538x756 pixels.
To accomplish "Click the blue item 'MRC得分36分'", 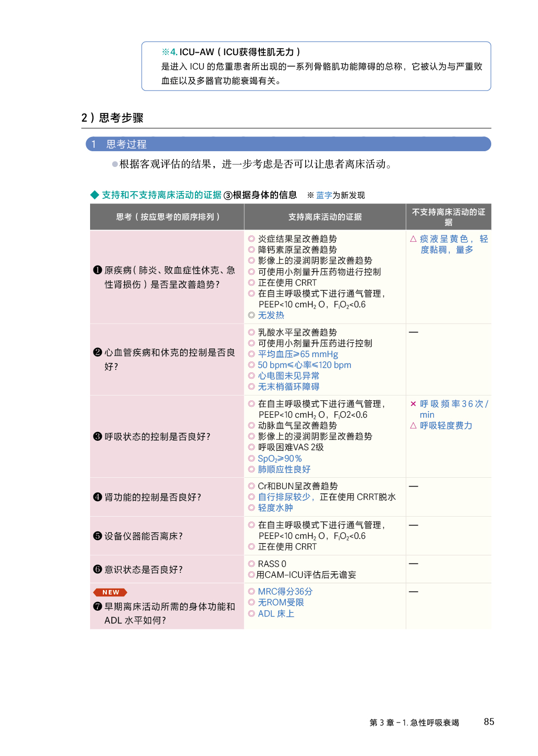I will pyautogui.click(x=285, y=592).
